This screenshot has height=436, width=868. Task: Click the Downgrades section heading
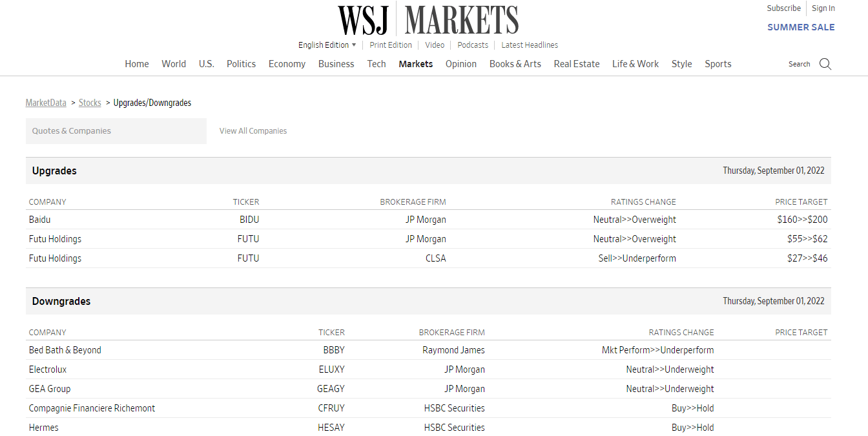click(x=61, y=302)
